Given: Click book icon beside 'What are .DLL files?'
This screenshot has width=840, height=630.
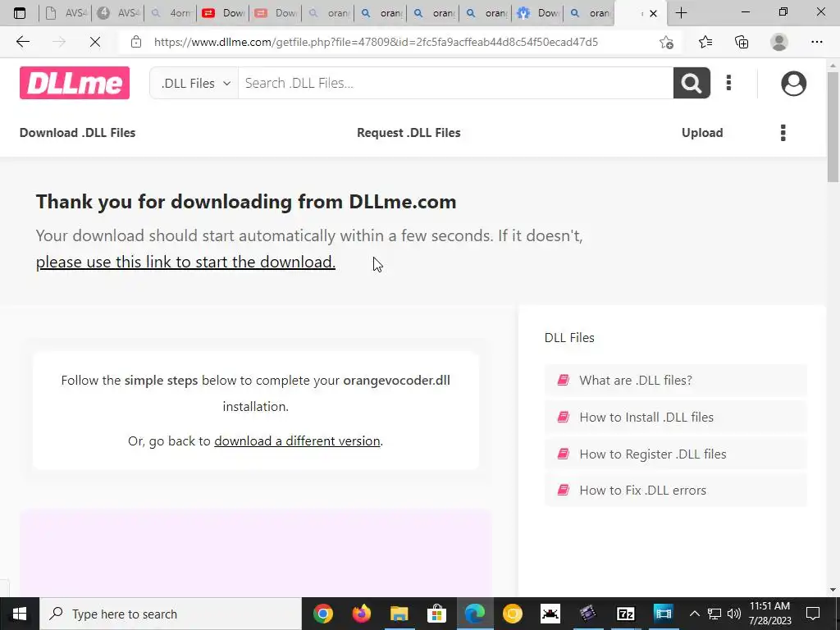Looking at the screenshot, I should pyautogui.click(x=563, y=381).
